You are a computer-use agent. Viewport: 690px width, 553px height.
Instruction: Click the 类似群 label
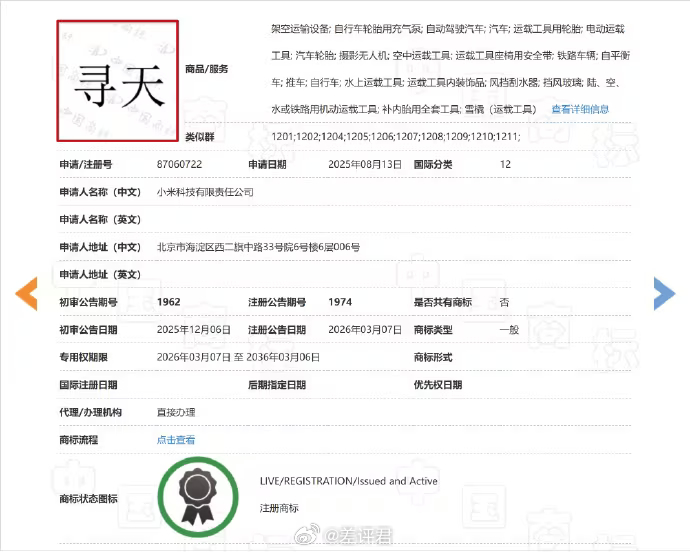(199, 137)
